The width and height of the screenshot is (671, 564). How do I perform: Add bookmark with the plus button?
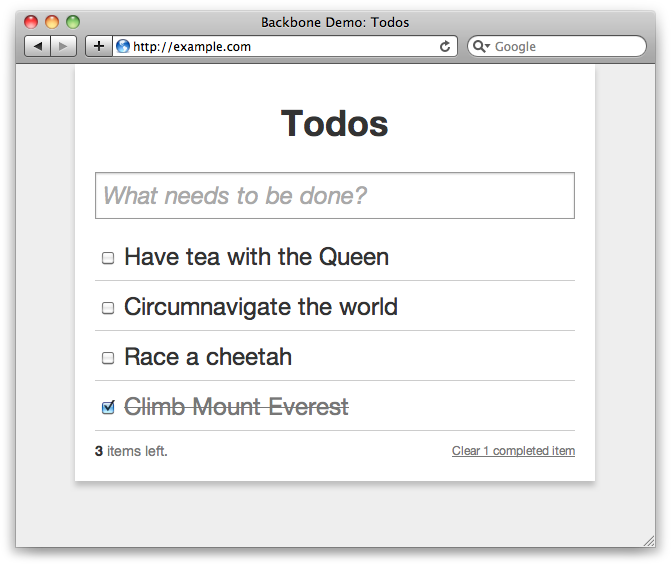click(99, 46)
